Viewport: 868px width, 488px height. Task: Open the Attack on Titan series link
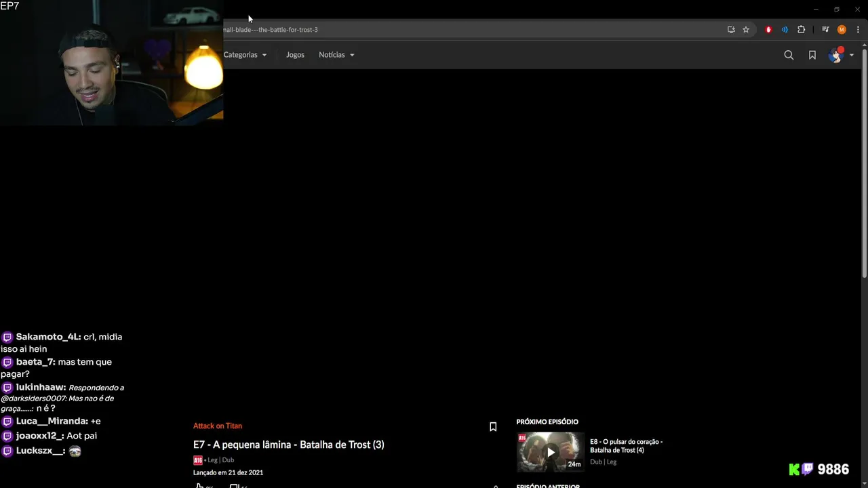pyautogui.click(x=218, y=426)
